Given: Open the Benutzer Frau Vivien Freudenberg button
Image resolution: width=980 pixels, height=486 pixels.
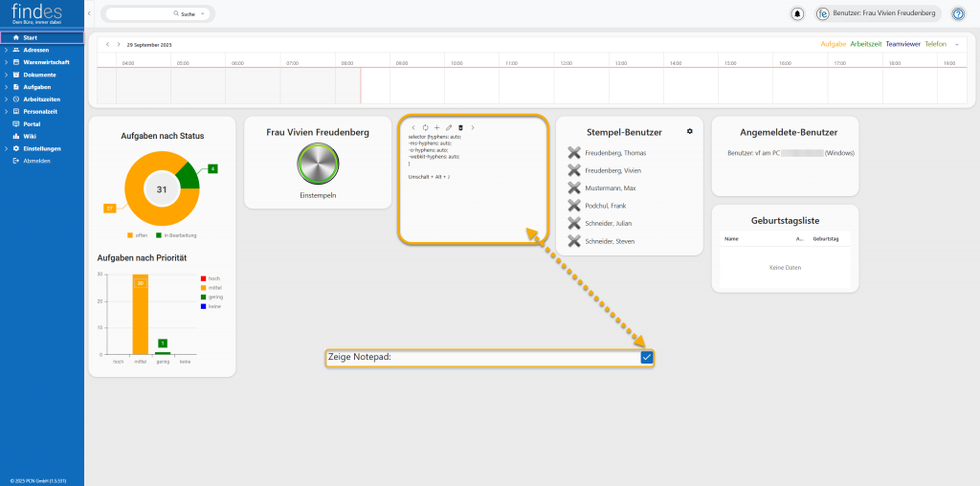Looking at the screenshot, I should [x=877, y=14].
